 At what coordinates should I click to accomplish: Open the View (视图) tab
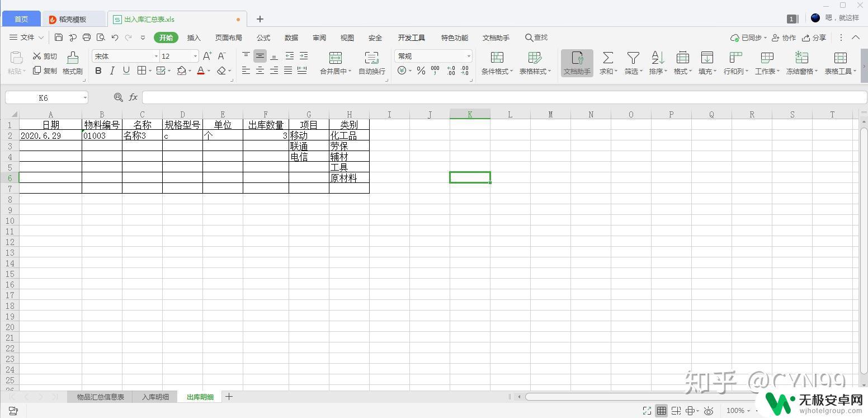point(347,37)
